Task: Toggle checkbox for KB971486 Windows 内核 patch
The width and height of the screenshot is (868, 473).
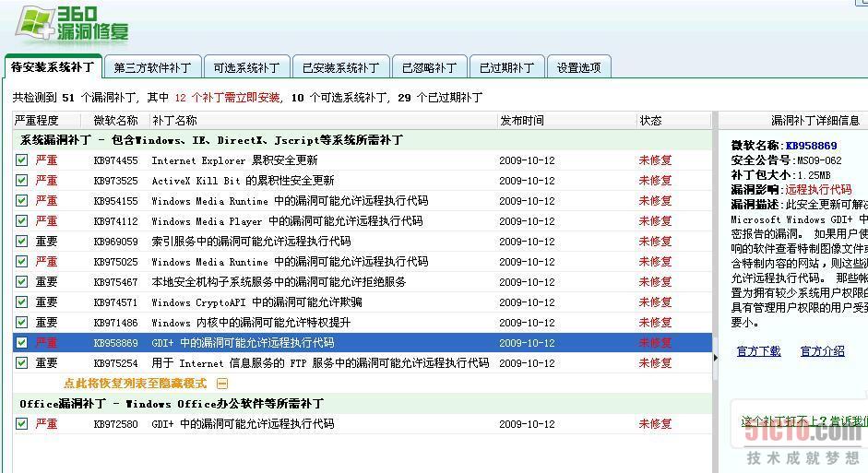Action: 21,323
